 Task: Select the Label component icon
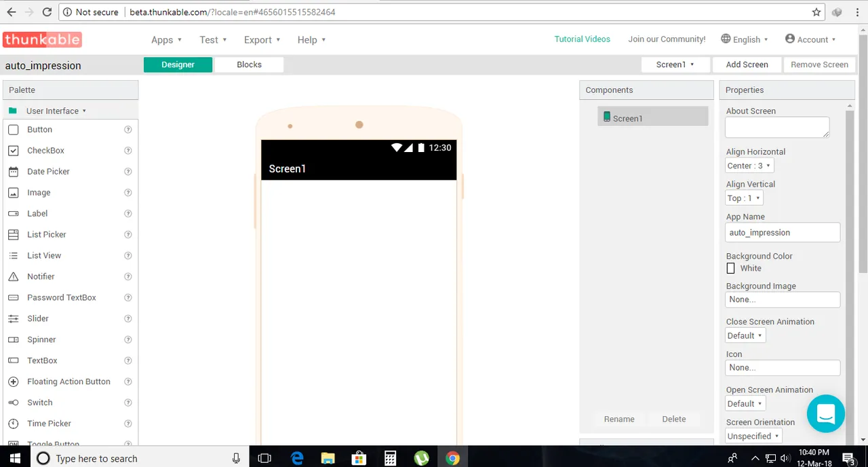(x=13, y=214)
